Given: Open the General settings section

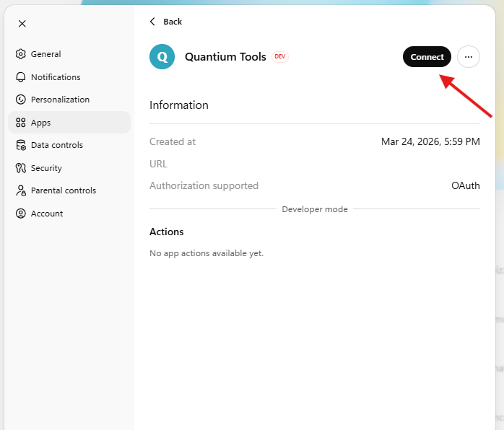Looking at the screenshot, I should (69, 54).
